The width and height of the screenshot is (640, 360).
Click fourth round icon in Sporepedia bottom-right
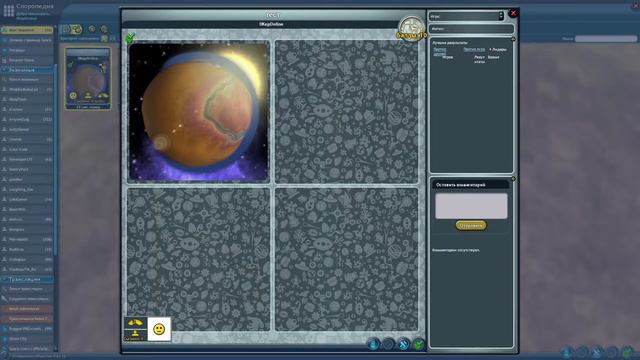(612, 352)
